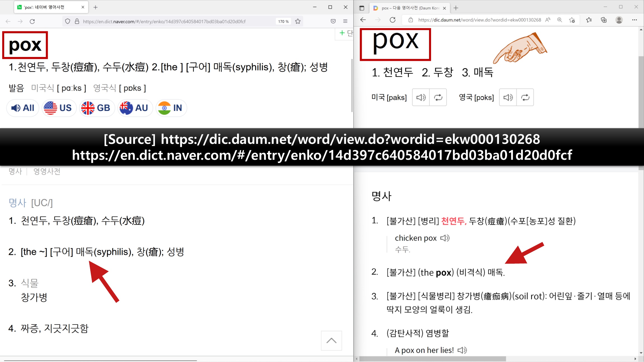The height and width of the screenshot is (362, 644).
Task: Click the Daum URL address bar
Action: click(x=479, y=20)
